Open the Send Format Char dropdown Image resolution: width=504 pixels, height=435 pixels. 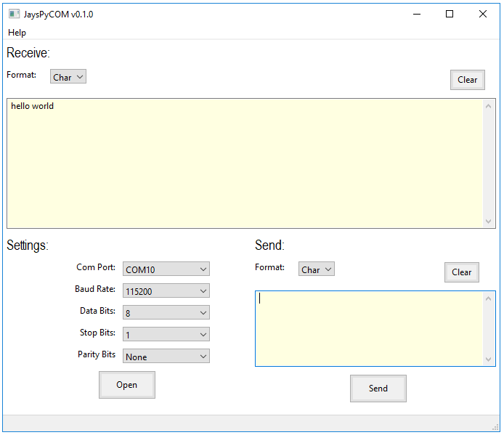coord(317,269)
